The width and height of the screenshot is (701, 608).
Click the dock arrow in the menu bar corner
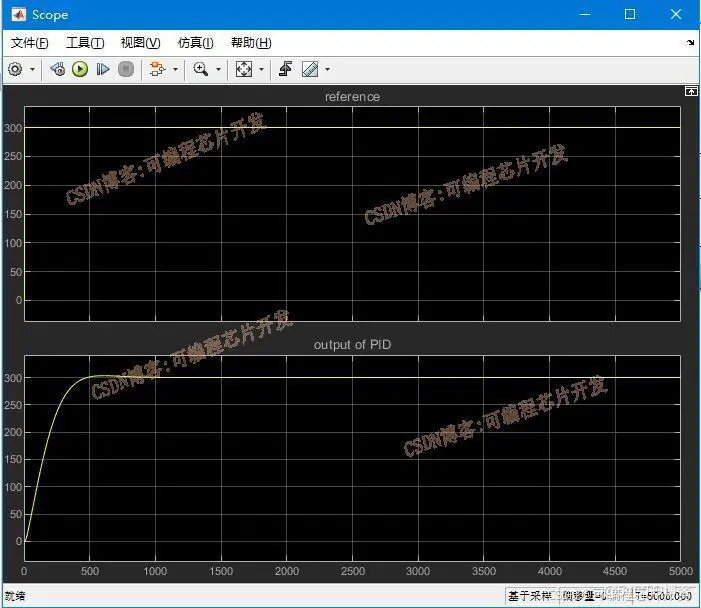pos(690,43)
